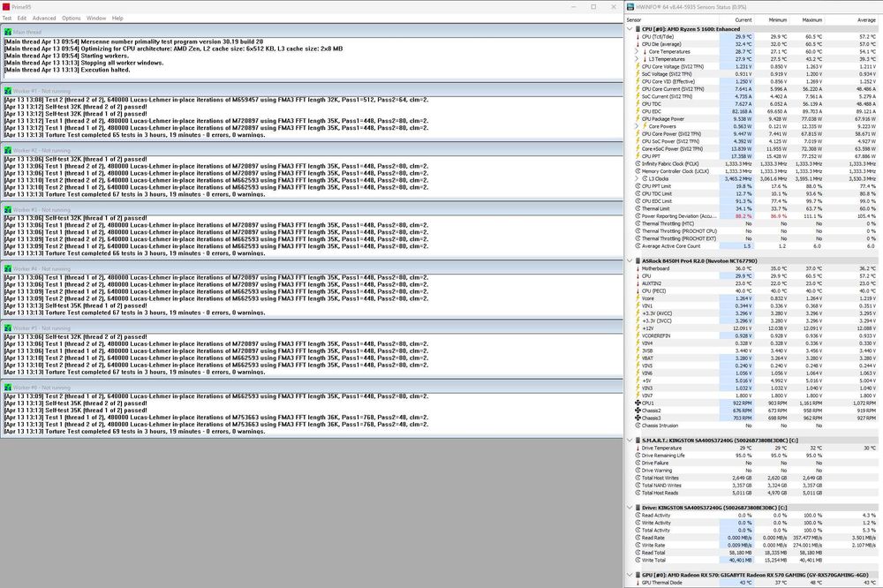Click the Worker #3 window icon
This screenshot has width=883, height=588.
coord(8,209)
